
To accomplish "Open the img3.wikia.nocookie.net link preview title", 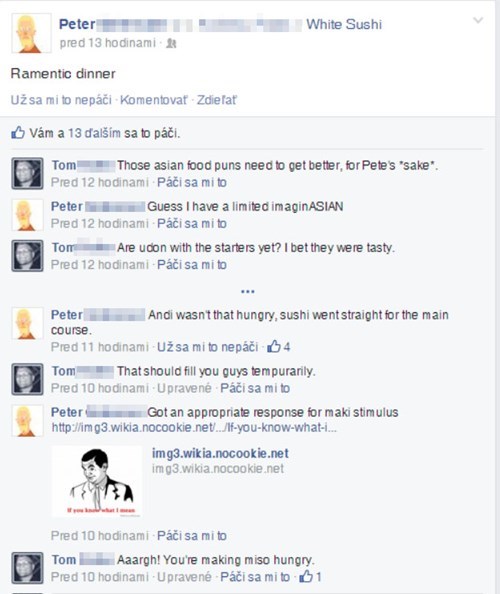I will pos(220,453).
